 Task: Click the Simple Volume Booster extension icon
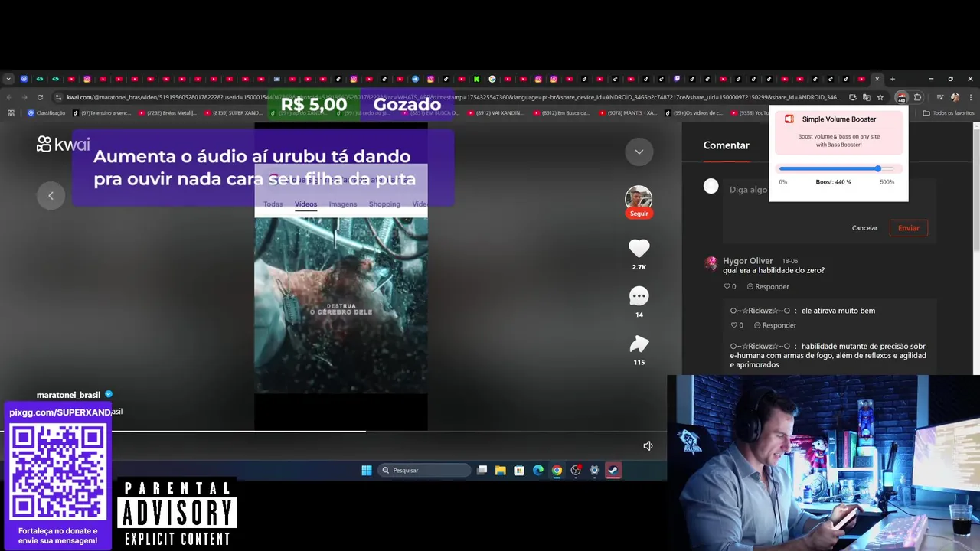click(x=901, y=97)
